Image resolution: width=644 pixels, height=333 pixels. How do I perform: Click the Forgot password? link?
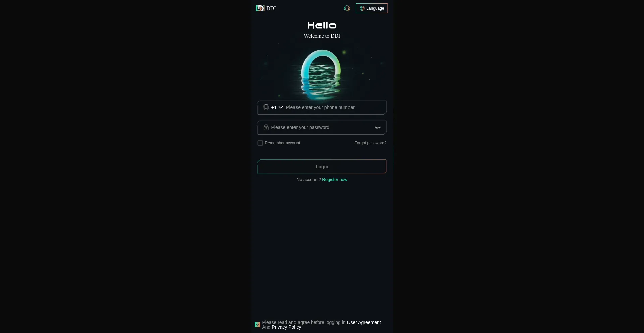click(370, 143)
